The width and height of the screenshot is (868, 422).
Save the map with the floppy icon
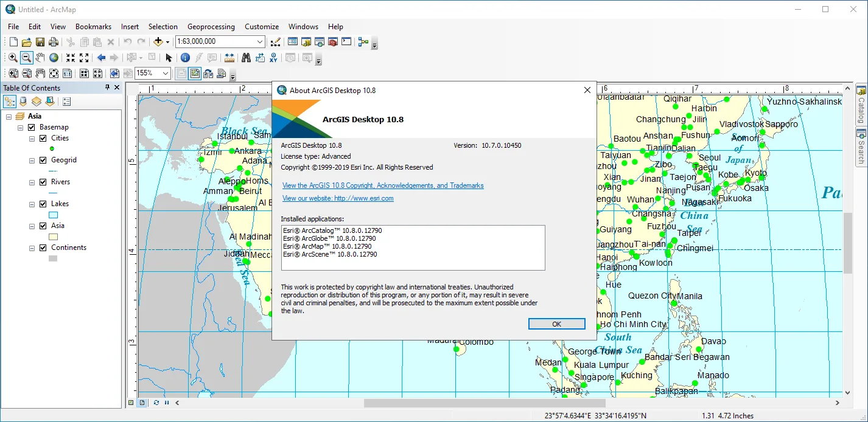point(40,42)
